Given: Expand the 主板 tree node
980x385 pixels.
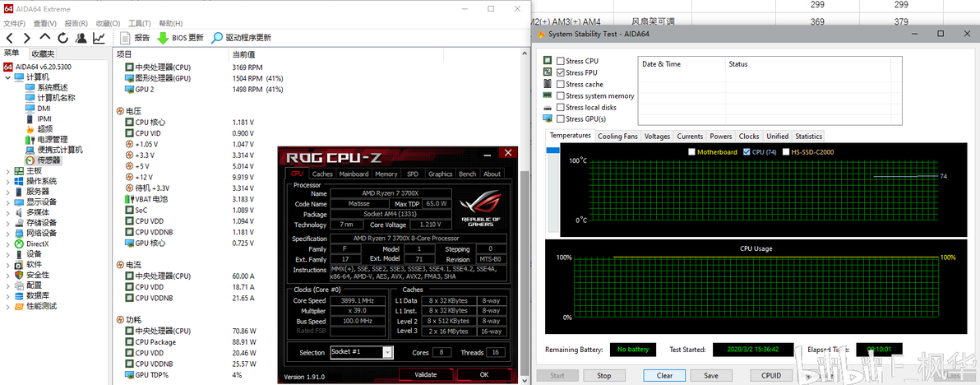Looking at the screenshot, I should 7,170.
